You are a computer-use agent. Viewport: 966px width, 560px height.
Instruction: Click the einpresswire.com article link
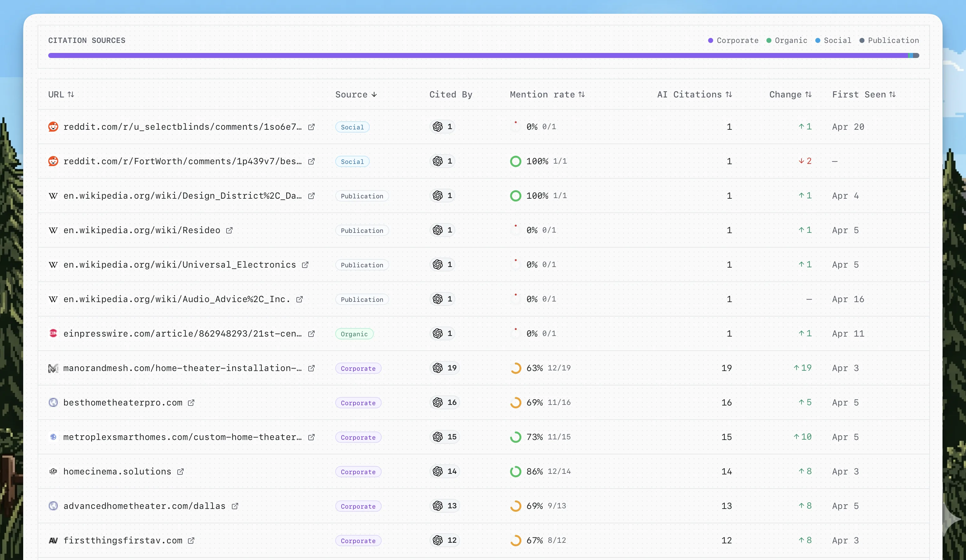click(x=182, y=333)
